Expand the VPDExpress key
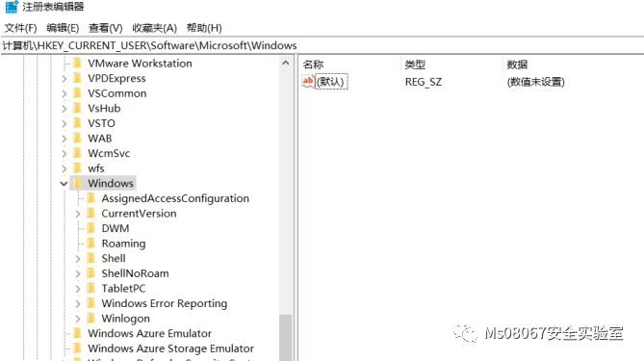 point(64,78)
